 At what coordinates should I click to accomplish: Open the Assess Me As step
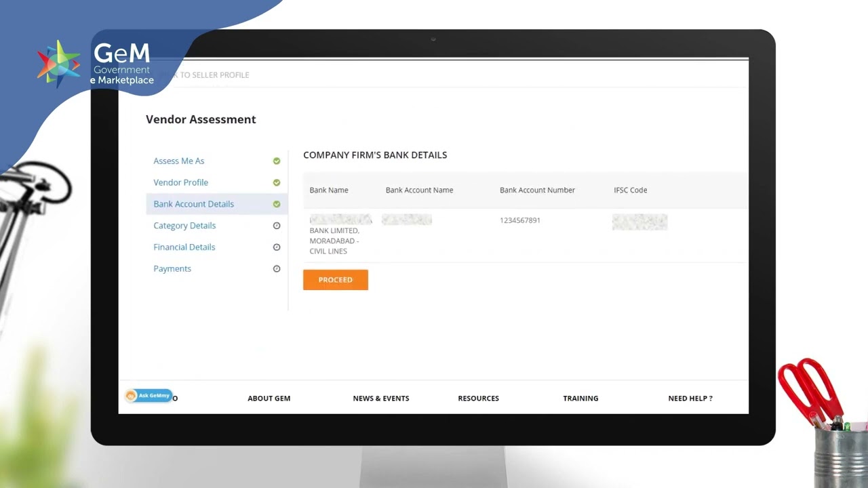(x=179, y=161)
